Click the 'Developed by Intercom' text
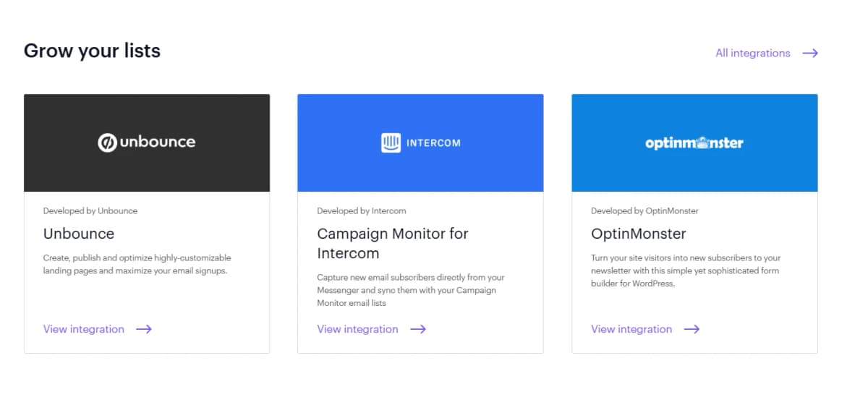The width and height of the screenshot is (868, 400). (x=362, y=211)
